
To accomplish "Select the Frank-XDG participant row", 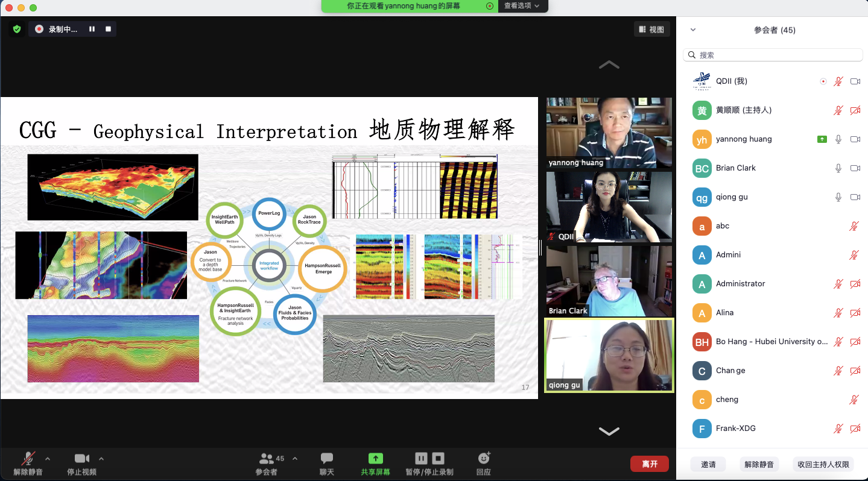I will pyautogui.click(x=772, y=429).
